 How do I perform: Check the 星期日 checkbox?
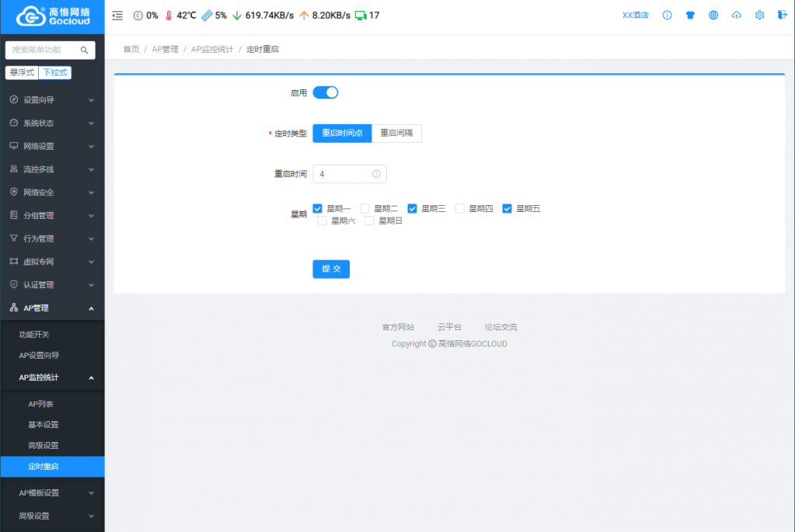tap(370, 221)
